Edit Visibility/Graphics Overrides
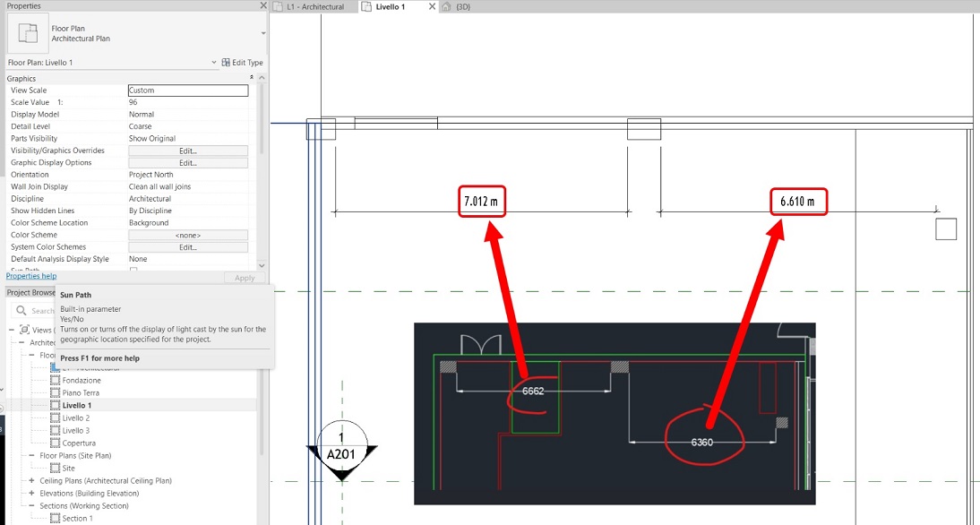980x525 pixels. (x=187, y=150)
